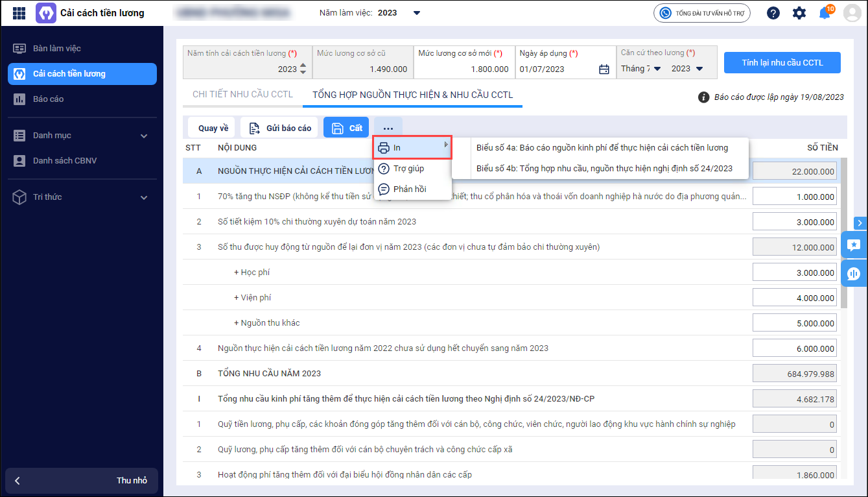Image resolution: width=868 pixels, height=497 pixels.
Task: Open the Tháng 7 month dropdown
Action: [657, 69]
